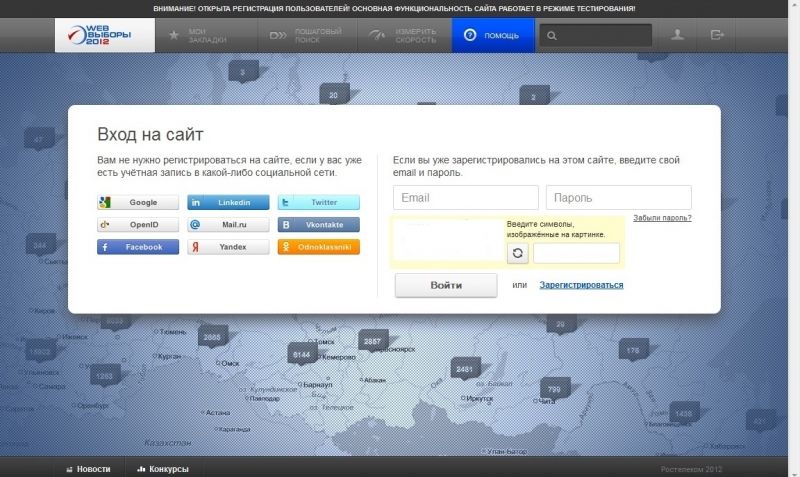Click the Web Выборы 2012 logo
The width and height of the screenshot is (800, 477).
click(105, 35)
